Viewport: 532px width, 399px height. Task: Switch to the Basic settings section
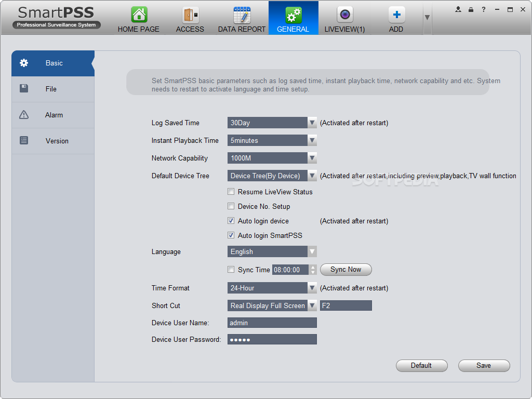click(x=53, y=63)
